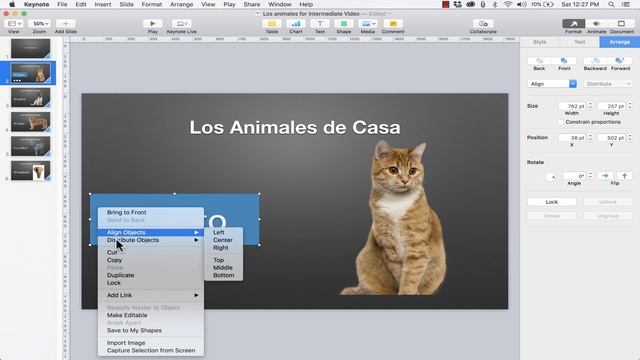
Task: Click the Angle value field
Action: pyautogui.click(x=574, y=176)
